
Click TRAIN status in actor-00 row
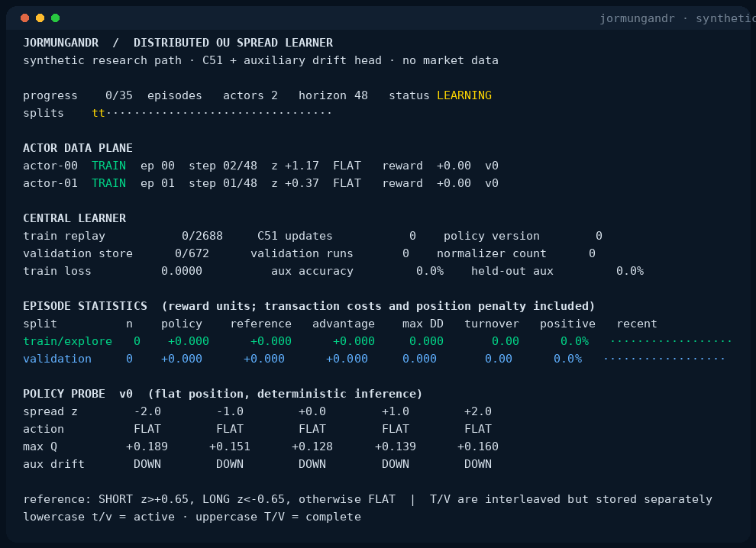pos(108,166)
